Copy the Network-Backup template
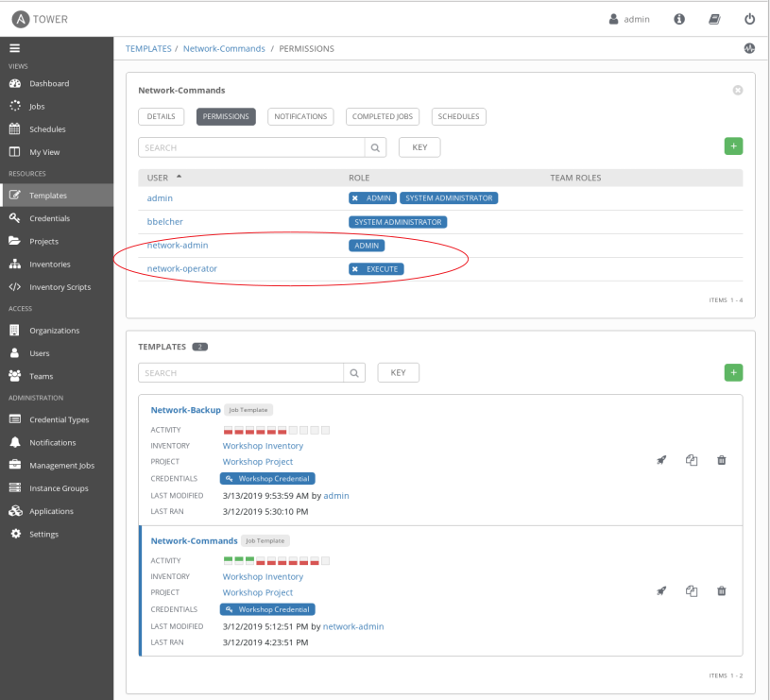 click(x=692, y=460)
